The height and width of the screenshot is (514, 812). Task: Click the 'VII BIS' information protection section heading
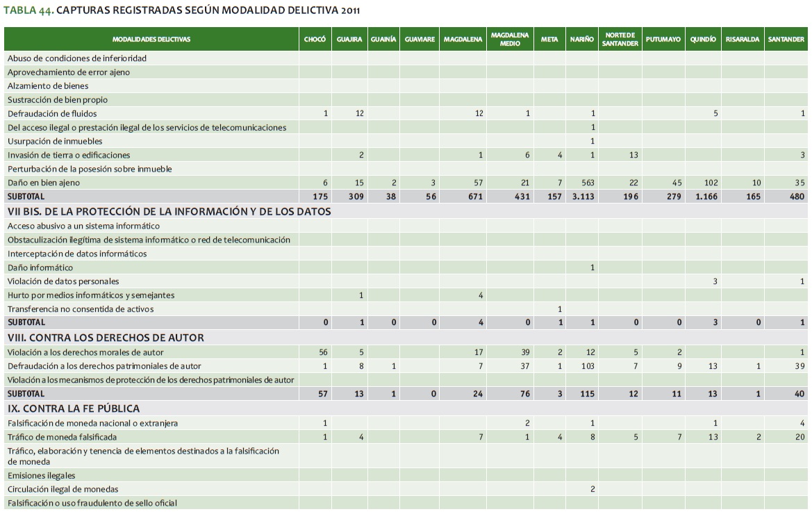[x=169, y=211]
